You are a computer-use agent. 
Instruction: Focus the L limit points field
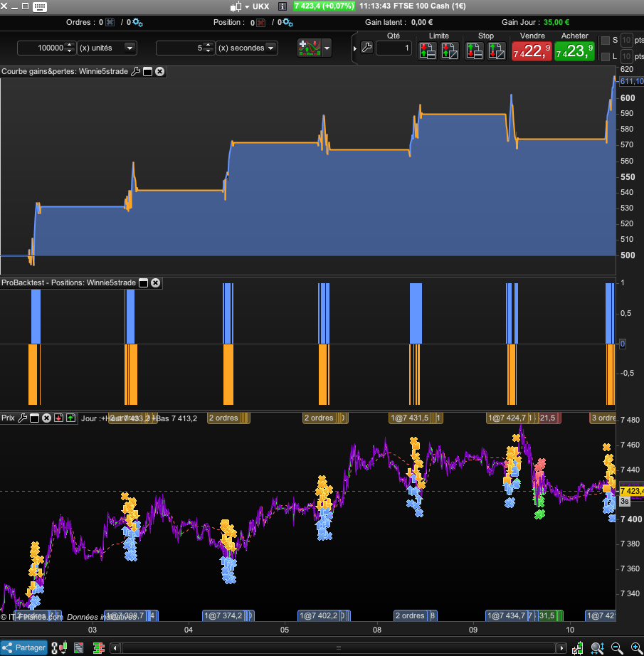(626, 56)
